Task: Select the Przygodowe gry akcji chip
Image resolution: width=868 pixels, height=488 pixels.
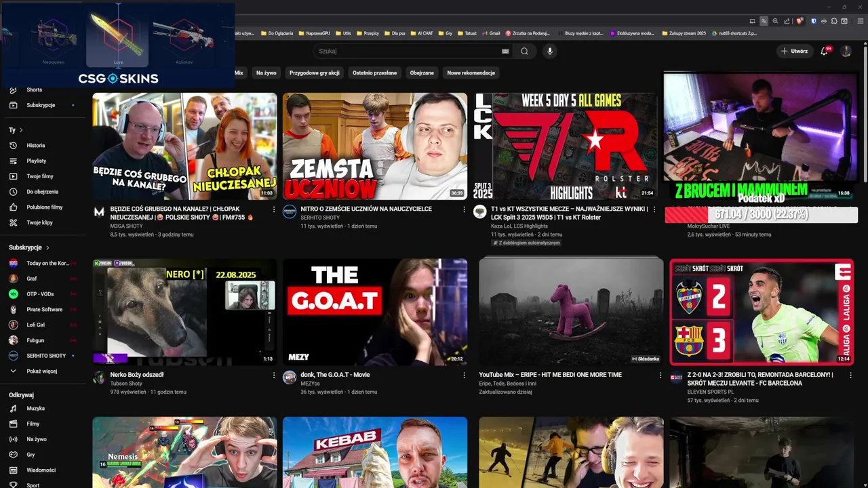Action: click(x=315, y=73)
